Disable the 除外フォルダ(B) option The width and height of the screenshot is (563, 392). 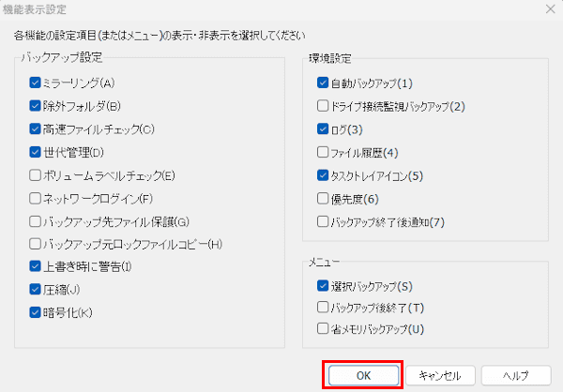(35, 106)
